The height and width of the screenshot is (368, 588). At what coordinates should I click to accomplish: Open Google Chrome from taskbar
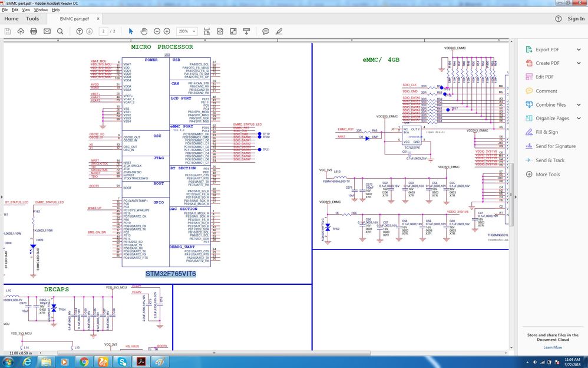(x=84, y=362)
